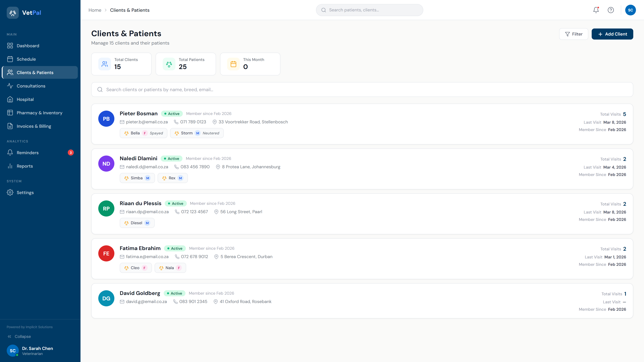This screenshot has width=644, height=362.
Task: Click the VetPal logo icon
Action: [13, 13]
